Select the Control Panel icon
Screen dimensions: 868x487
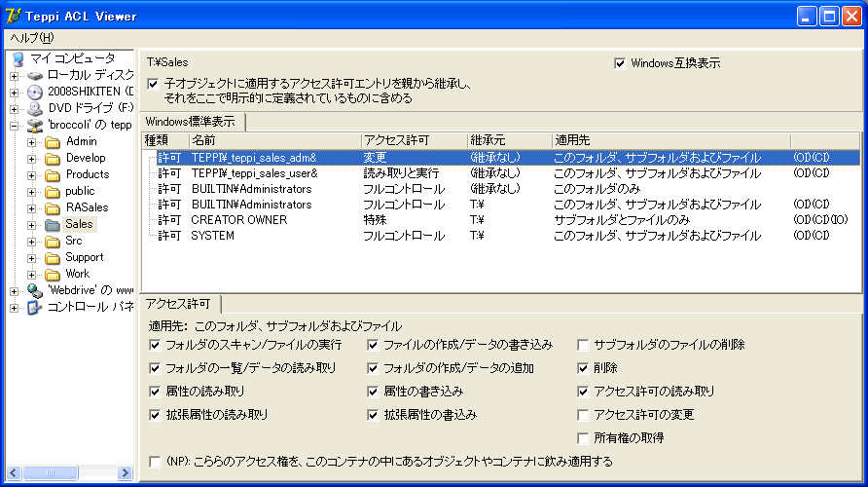tap(35, 307)
